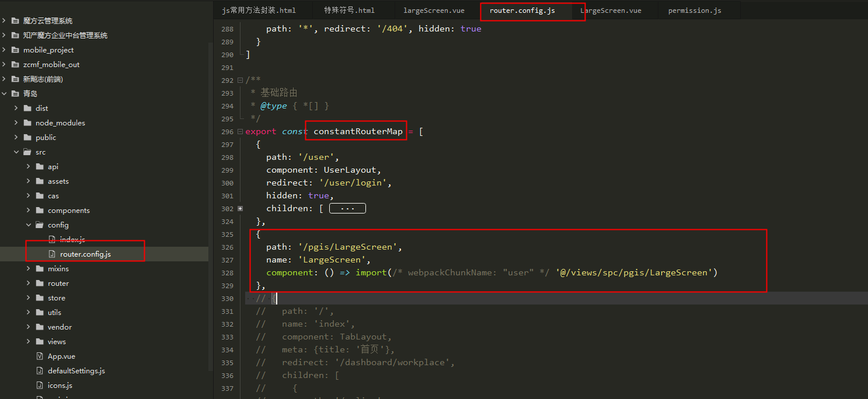
Task: Click the assets folder icon
Action: [x=40, y=181]
